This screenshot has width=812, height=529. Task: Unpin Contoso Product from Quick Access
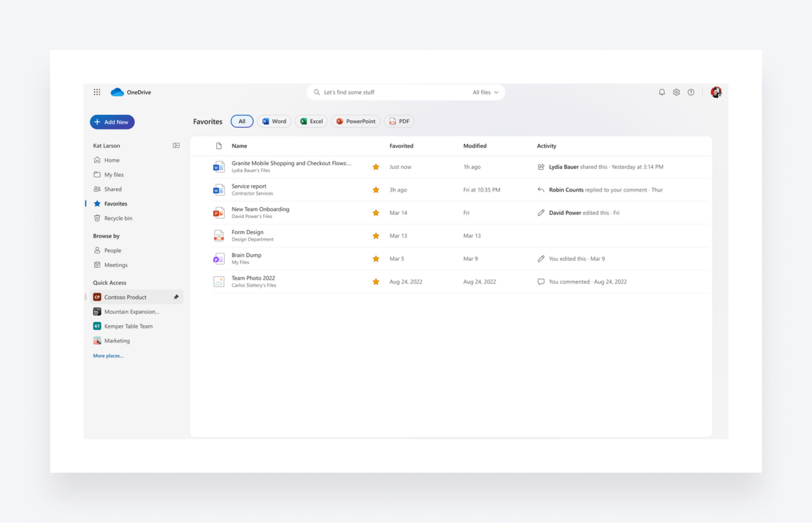[x=176, y=297]
